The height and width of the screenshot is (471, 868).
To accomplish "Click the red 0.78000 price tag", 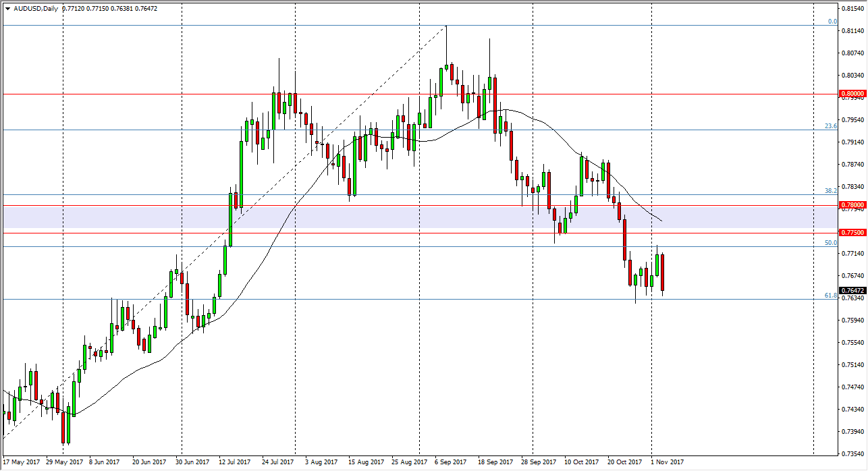I will coord(852,204).
